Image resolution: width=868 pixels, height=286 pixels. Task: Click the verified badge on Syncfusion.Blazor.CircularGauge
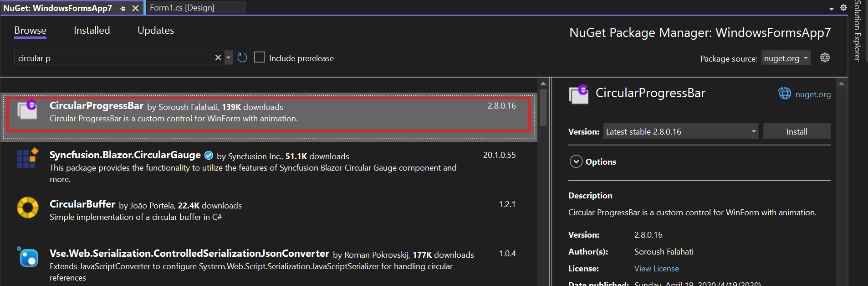point(209,155)
